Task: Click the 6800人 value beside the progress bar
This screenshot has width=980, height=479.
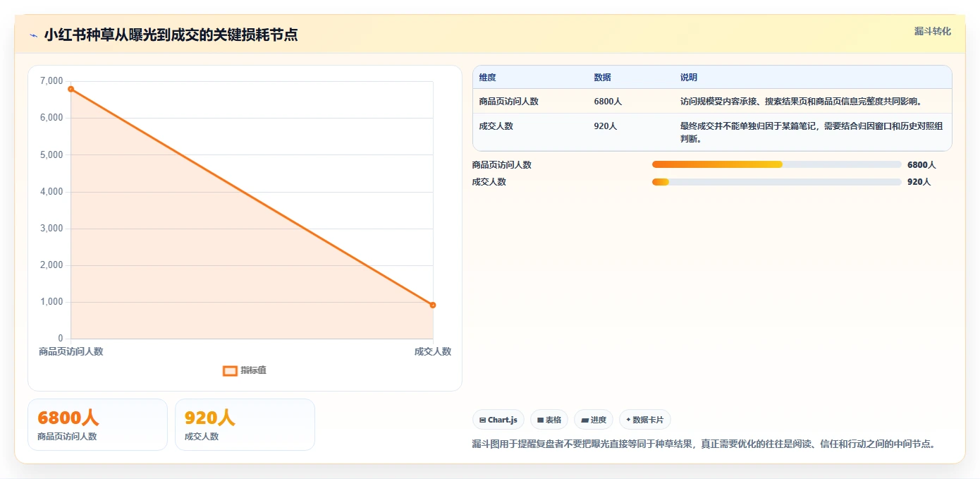Action: click(x=921, y=165)
